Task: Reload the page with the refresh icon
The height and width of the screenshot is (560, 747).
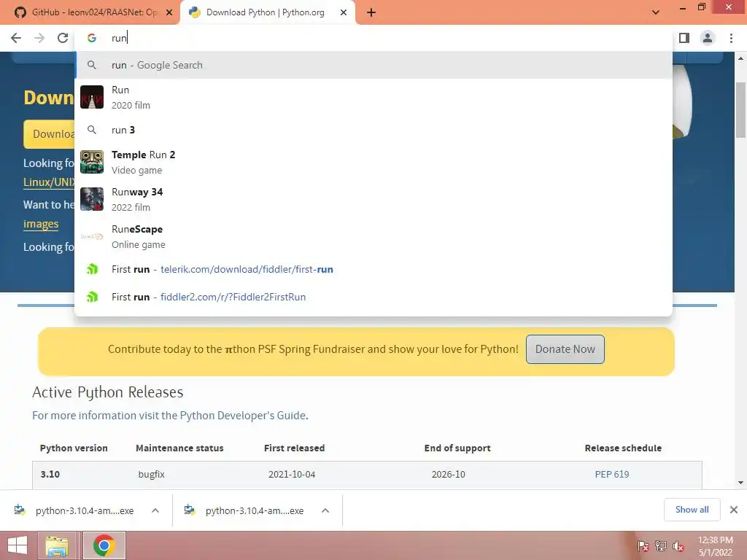Action: pyautogui.click(x=63, y=38)
